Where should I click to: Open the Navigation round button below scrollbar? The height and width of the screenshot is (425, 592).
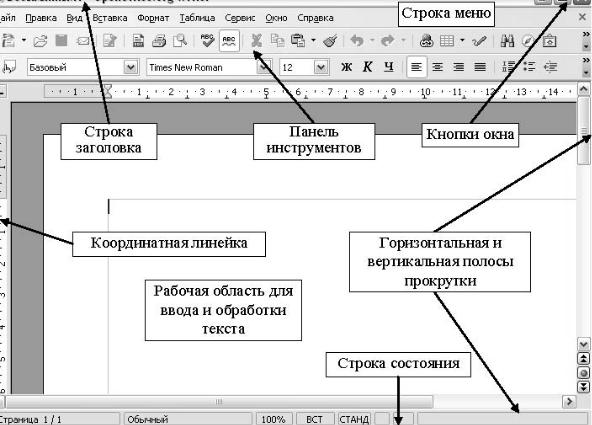(x=584, y=373)
